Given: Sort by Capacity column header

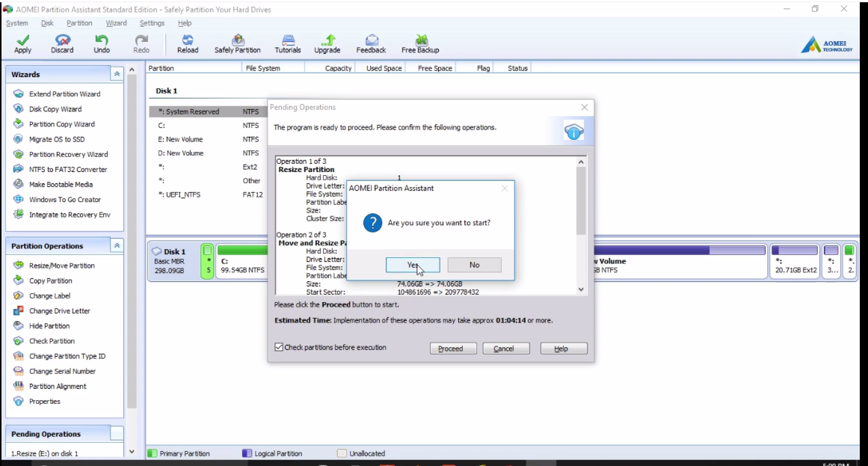Looking at the screenshot, I should [330, 68].
